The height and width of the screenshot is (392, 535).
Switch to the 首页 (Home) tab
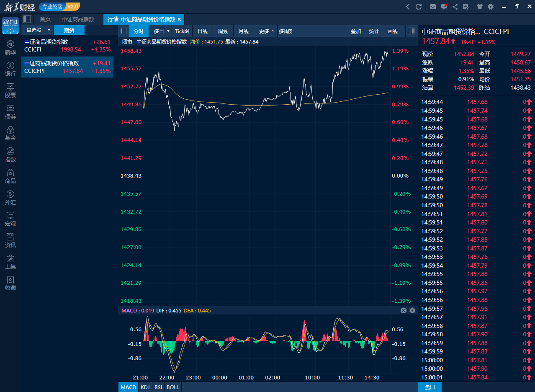[45, 19]
